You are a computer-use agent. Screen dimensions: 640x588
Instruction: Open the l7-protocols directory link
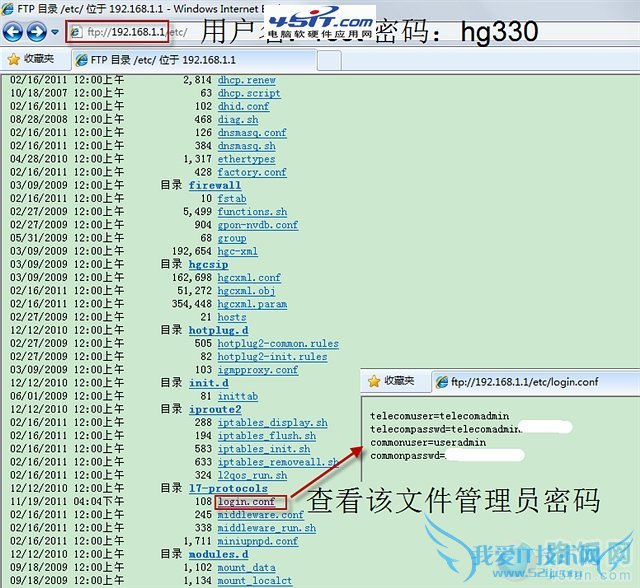coord(228,488)
